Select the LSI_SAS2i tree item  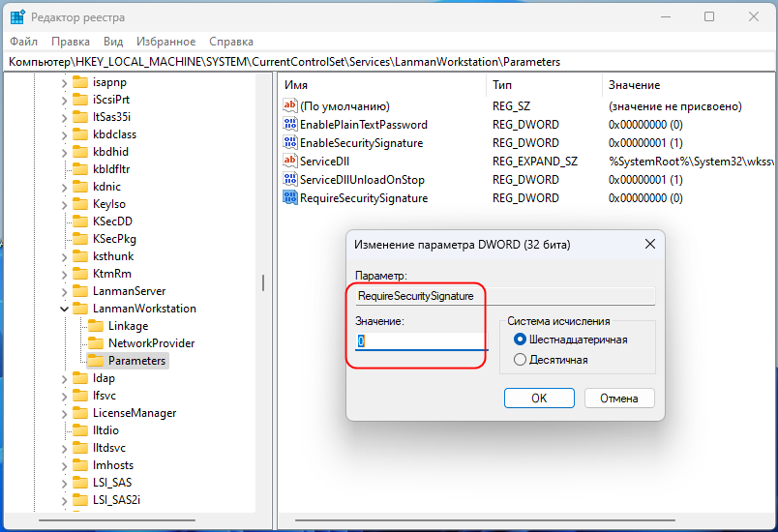(x=116, y=500)
